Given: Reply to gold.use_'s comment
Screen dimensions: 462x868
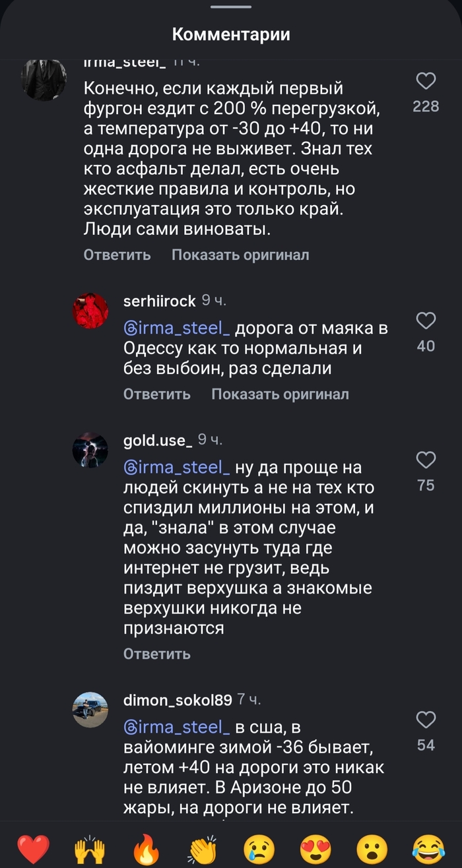Looking at the screenshot, I should (x=156, y=654).
